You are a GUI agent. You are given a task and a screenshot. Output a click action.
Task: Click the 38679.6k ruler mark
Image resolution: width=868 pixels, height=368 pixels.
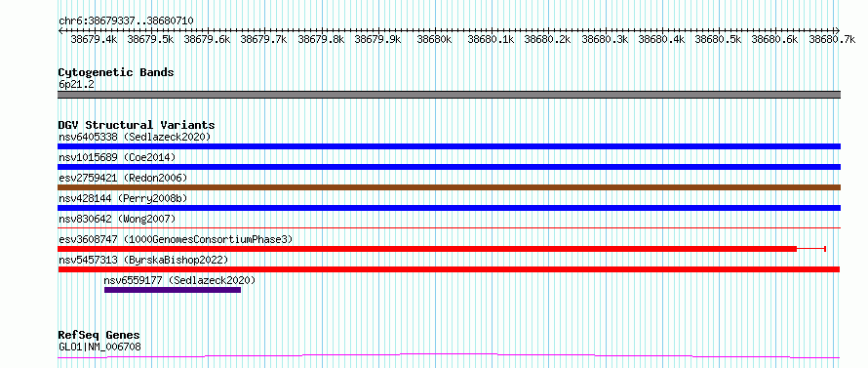pyautogui.click(x=207, y=39)
